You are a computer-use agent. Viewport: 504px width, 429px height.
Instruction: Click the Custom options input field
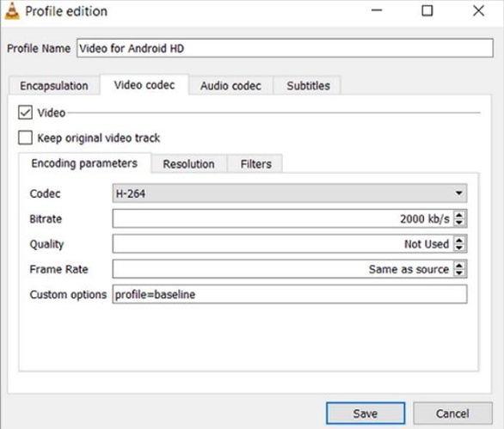point(290,294)
